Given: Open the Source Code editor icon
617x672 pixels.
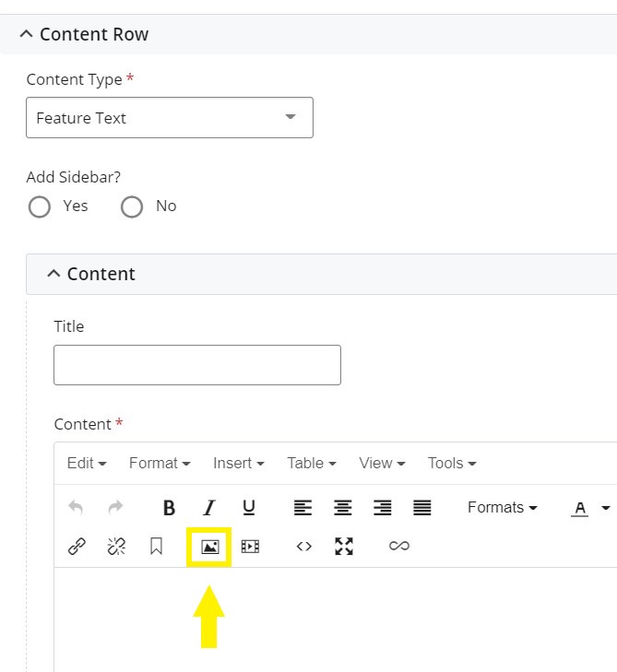Looking at the screenshot, I should (304, 547).
